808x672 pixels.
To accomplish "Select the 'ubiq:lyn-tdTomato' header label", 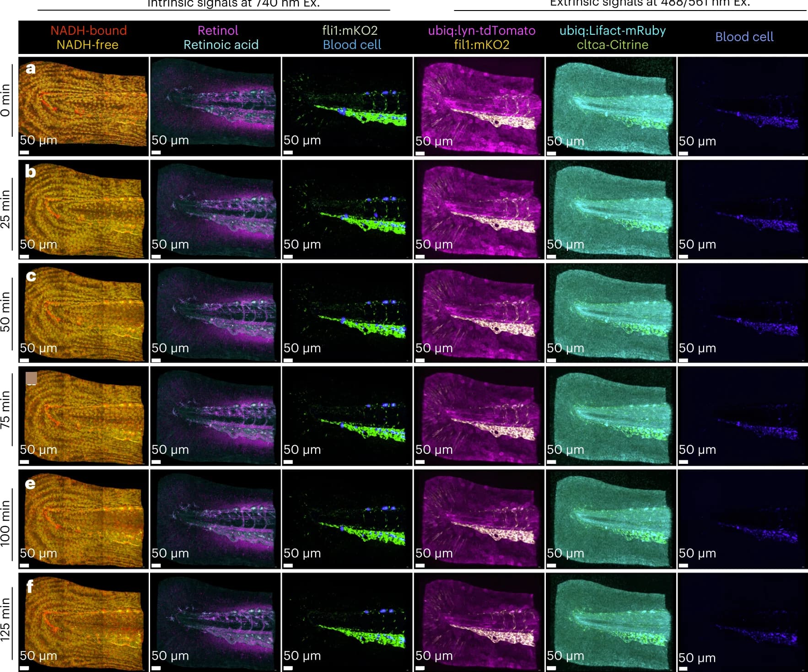I will pyautogui.click(x=482, y=30).
